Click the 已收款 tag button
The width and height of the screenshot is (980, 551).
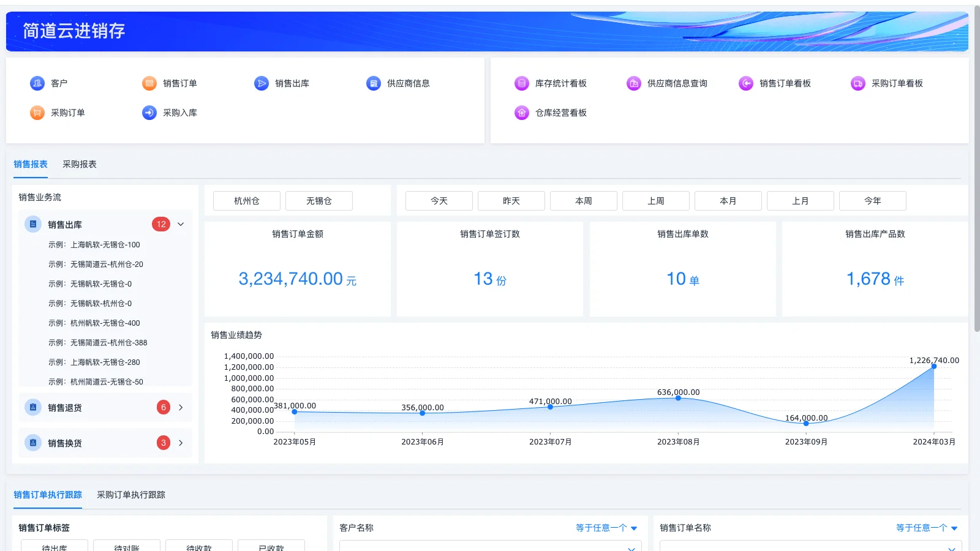pos(271,545)
